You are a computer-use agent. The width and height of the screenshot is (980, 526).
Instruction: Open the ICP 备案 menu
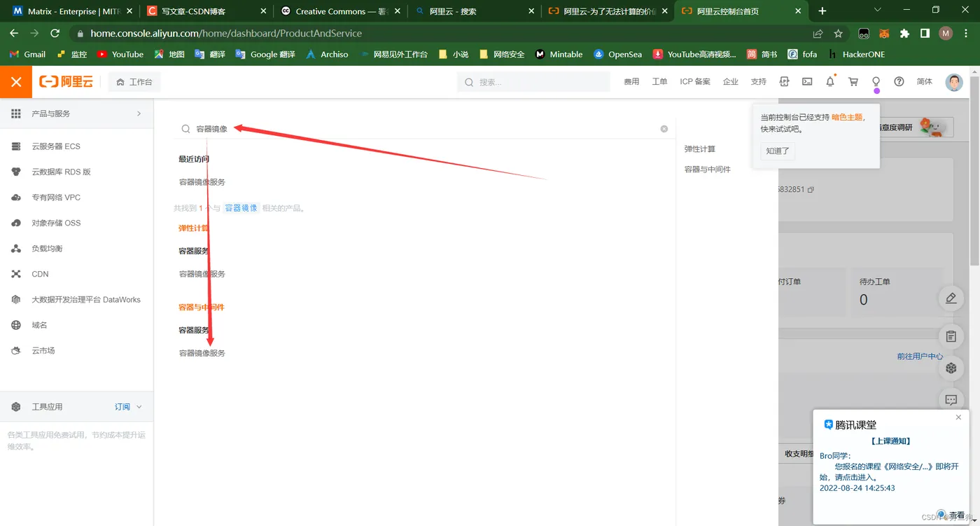tap(695, 82)
